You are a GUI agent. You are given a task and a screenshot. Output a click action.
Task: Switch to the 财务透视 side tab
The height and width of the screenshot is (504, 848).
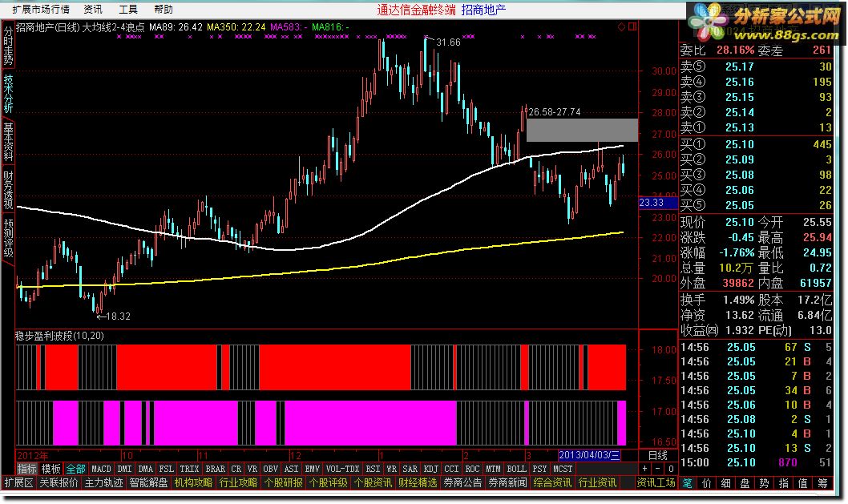coord(8,190)
